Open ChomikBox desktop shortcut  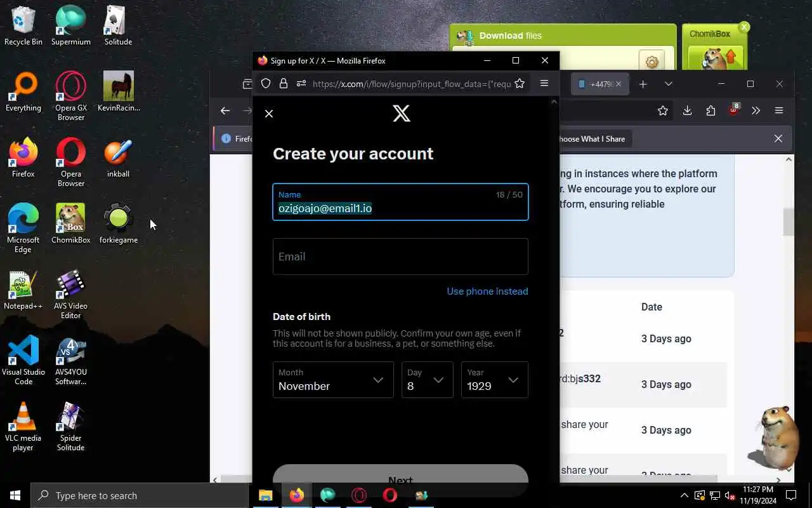pyautogui.click(x=71, y=224)
